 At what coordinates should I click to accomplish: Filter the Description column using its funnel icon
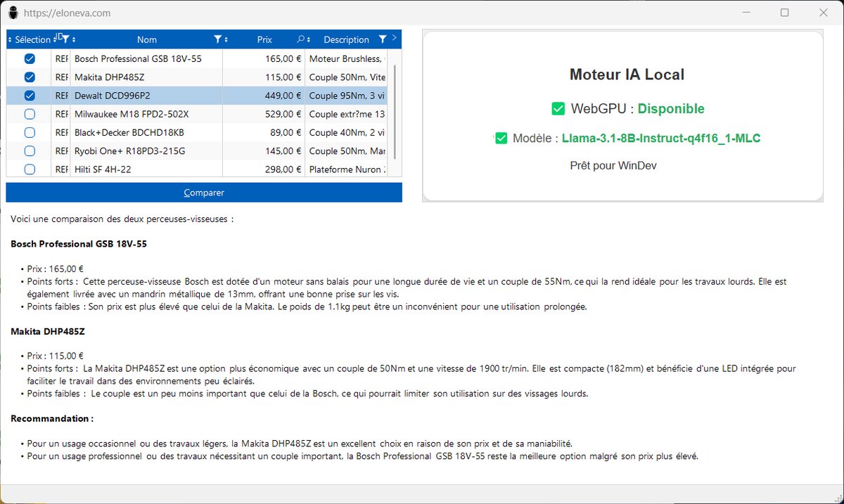coord(381,39)
